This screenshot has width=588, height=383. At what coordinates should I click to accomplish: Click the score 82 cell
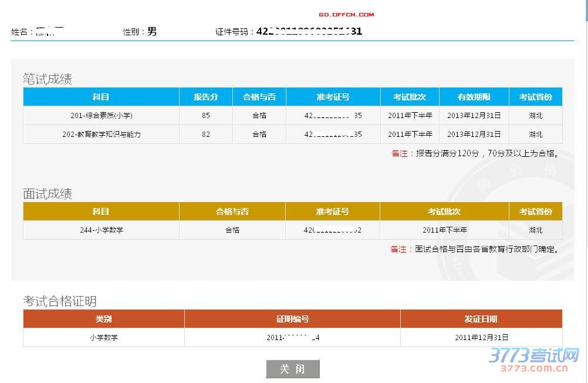[x=205, y=135]
